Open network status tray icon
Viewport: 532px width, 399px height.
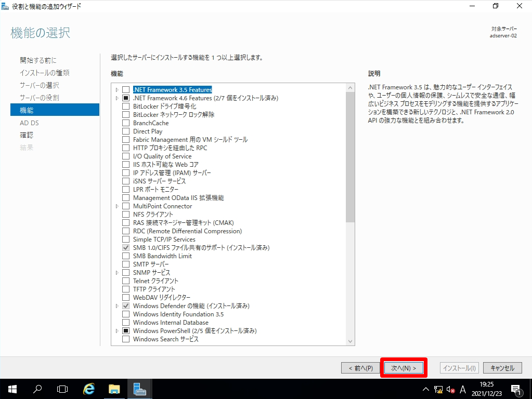[438, 390]
